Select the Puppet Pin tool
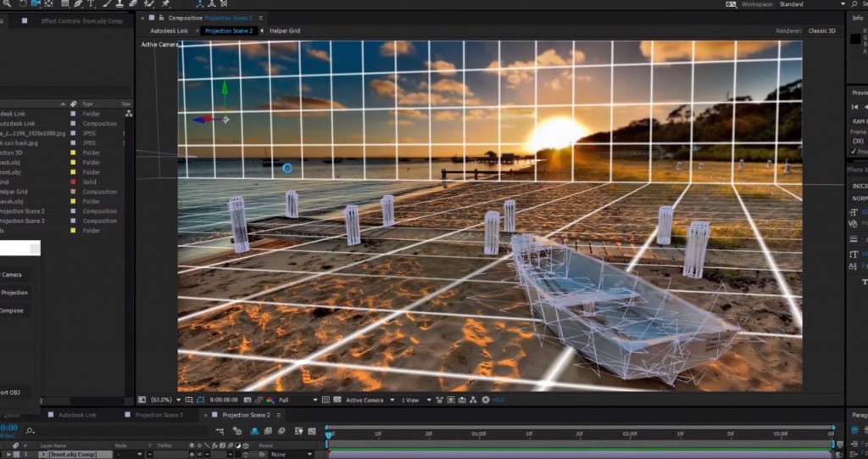The height and width of the screenshot is (459, 868). (x=165, y=3)
